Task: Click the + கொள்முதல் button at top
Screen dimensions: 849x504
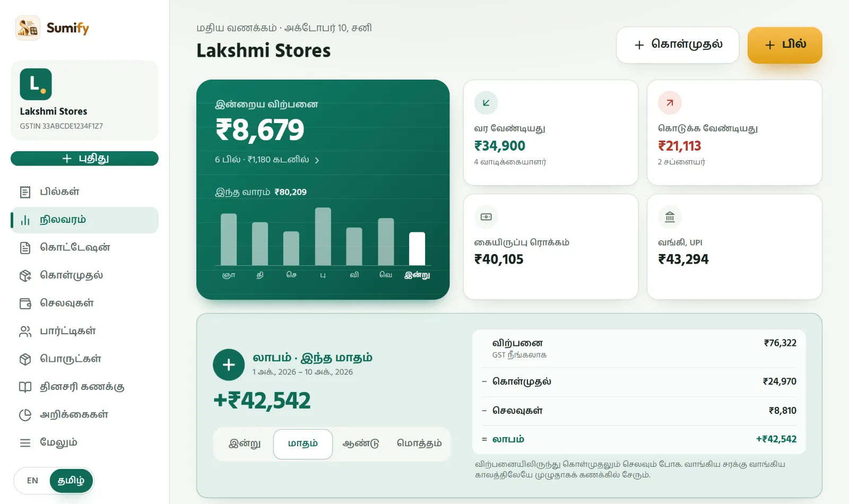Action: coord(678,45)
